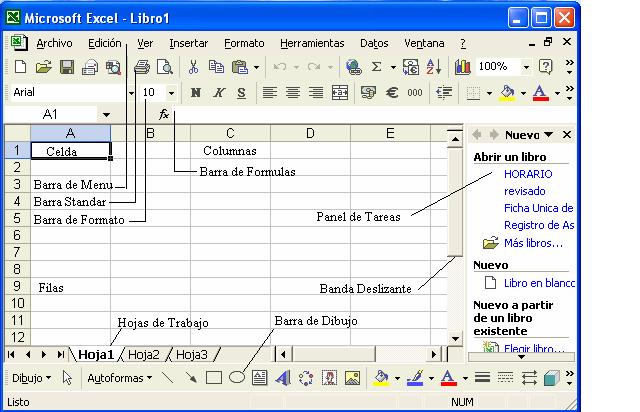Open the Archivo menu
The height and width of the screenshot is (412, 640).
pyautogui.click(x=54, y=43)
